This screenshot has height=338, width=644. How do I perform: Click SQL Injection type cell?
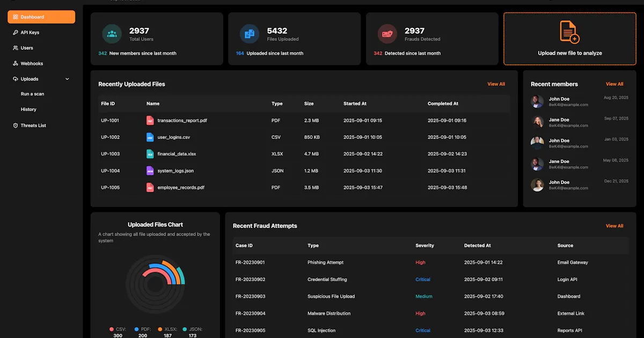point(321,330)
